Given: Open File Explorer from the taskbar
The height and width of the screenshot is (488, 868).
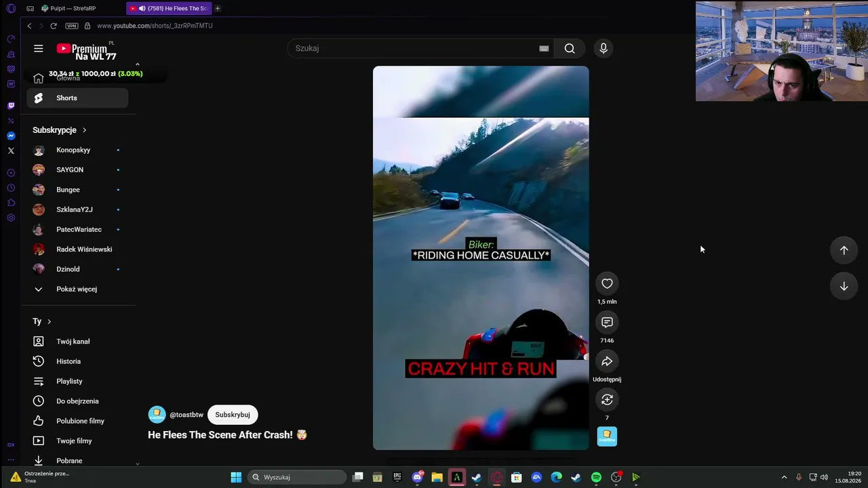Looking at the screenshot, I should click(437, 477).
